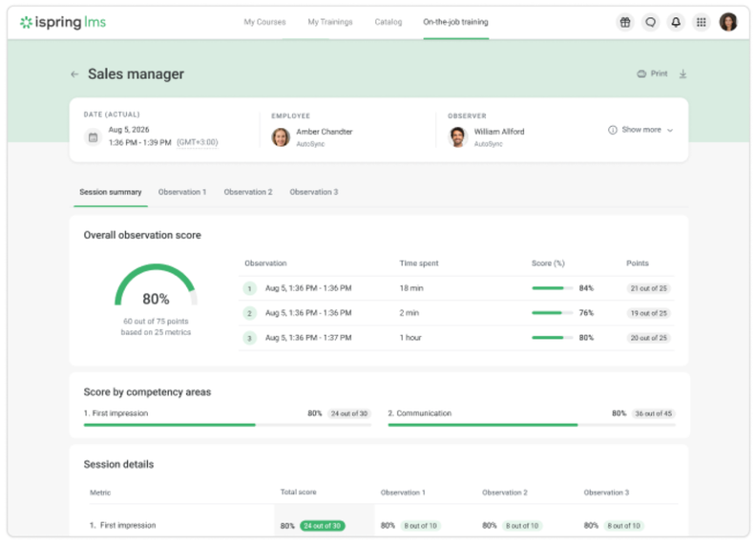756x545 pixels.
Task: Click '20 out of 25' points badge
Action: [x=648, y=338]
